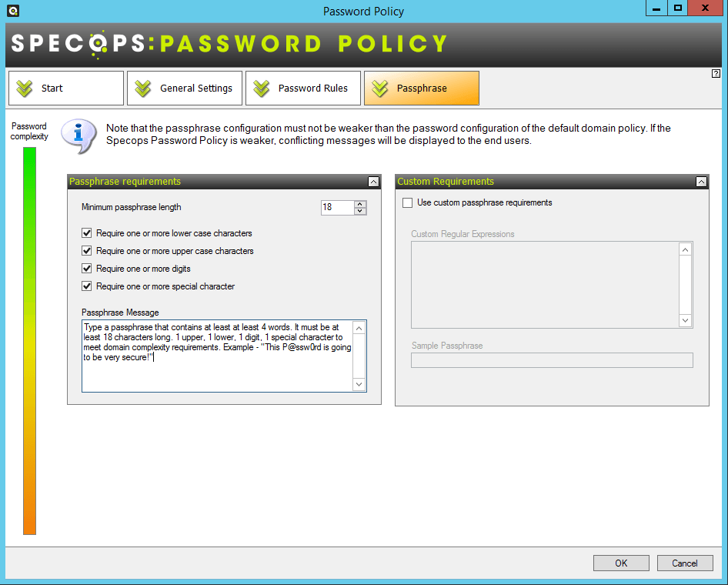Minimize the Password Policy window
Screen dimensions: 728x585
click(x=656, y=8)
